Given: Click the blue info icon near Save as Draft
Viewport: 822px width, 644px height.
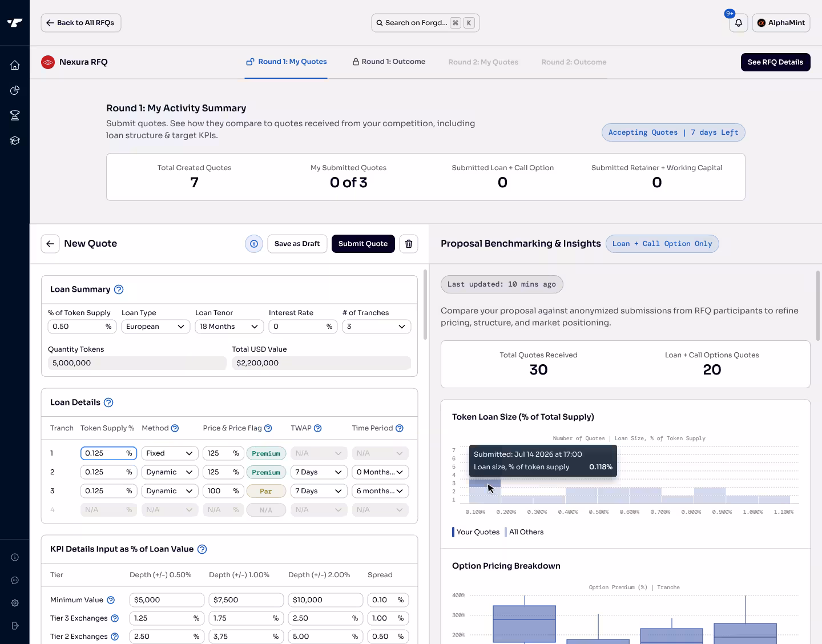Looking at the screenshot, I should [x=254, y=244].
